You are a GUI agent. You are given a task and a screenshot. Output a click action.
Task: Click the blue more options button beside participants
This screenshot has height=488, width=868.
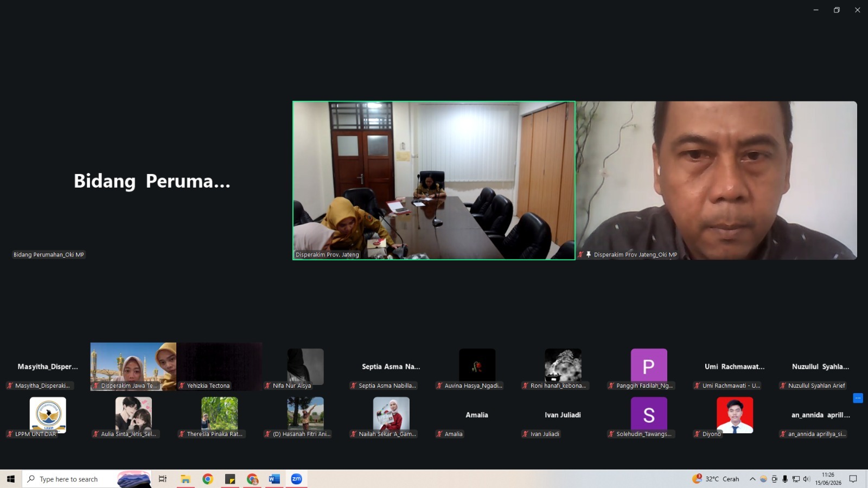click(858, 398)
